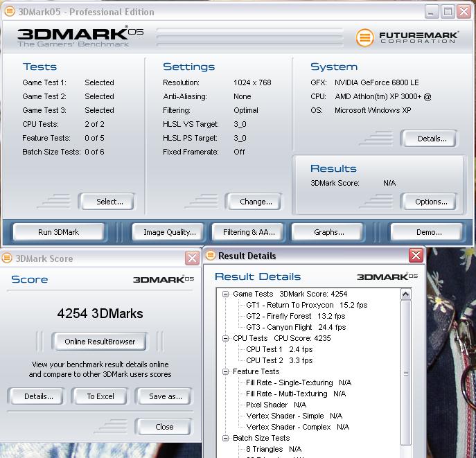The width and height of the screenshot is (476, 458).
Task: Click the 'Microsoft Windows XP' OS value
Action: tap(373, 110)
